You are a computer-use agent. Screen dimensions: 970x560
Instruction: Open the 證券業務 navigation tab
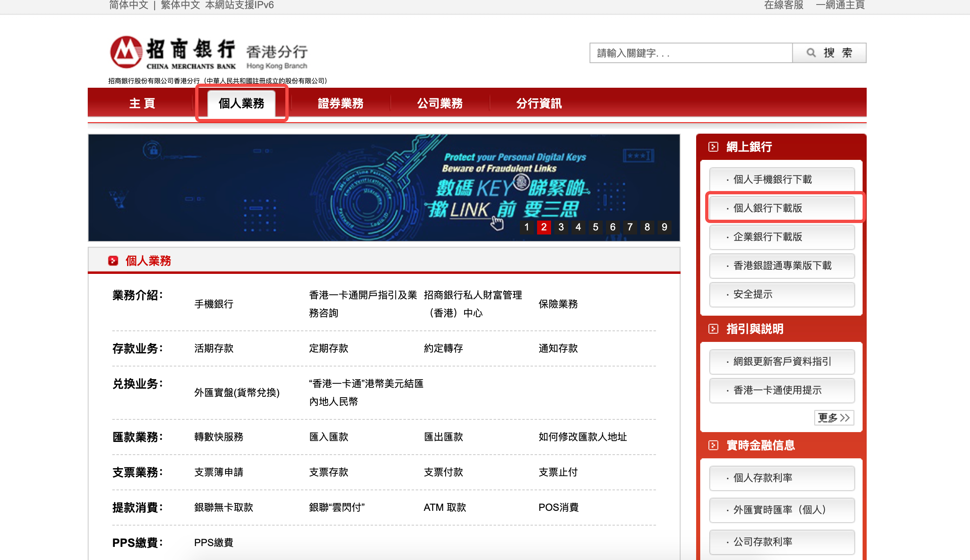tap(341, 103)
